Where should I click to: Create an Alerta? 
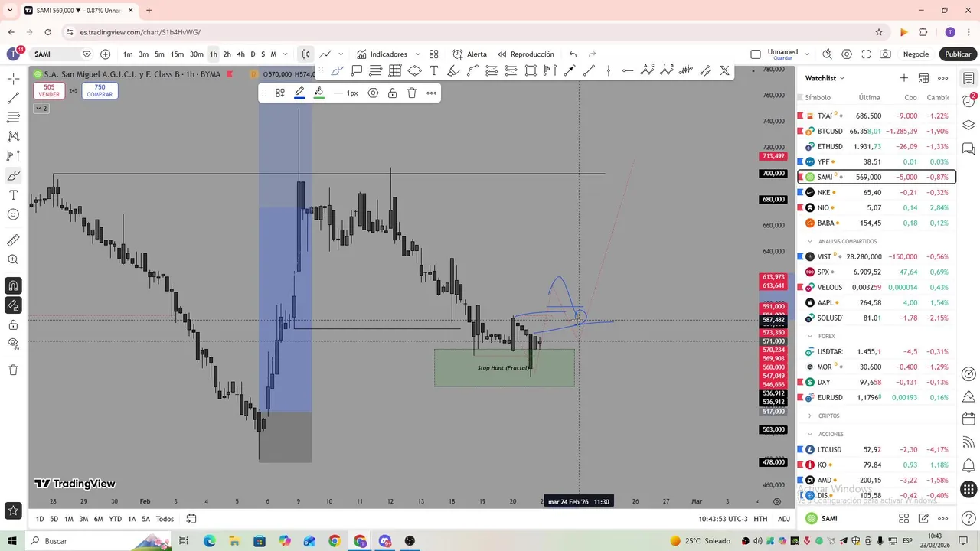[469, 54]
